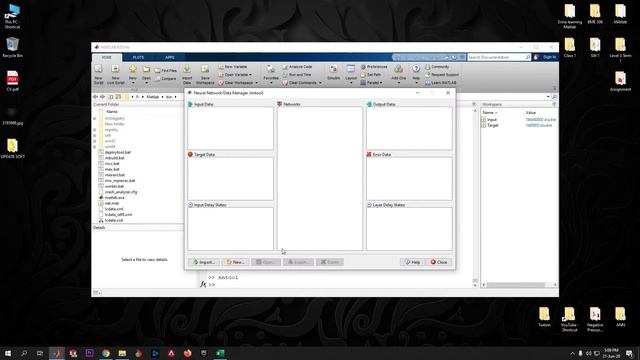Open the CV.pdf desktop icon
Screen dimensions: 640x360
pyautogui.click(x=12, y=81)
